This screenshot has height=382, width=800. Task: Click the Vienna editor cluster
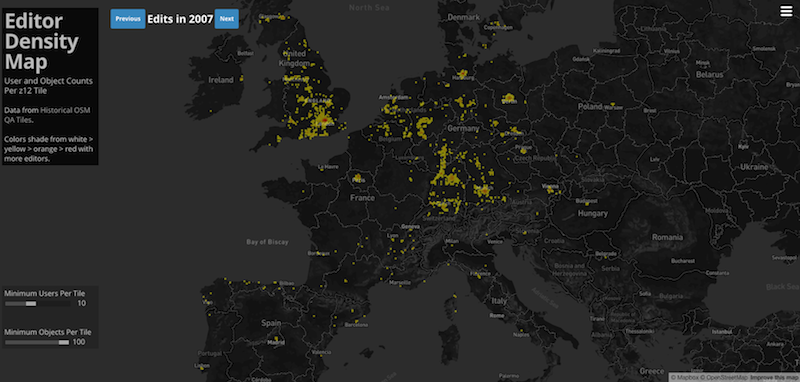click(x=551, y=188)
